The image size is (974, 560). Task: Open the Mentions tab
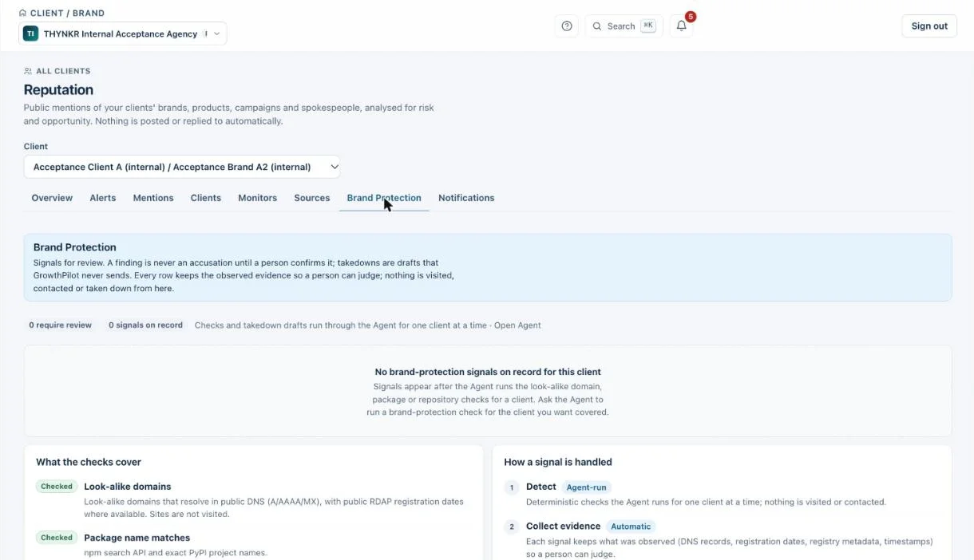click(153, 198)
